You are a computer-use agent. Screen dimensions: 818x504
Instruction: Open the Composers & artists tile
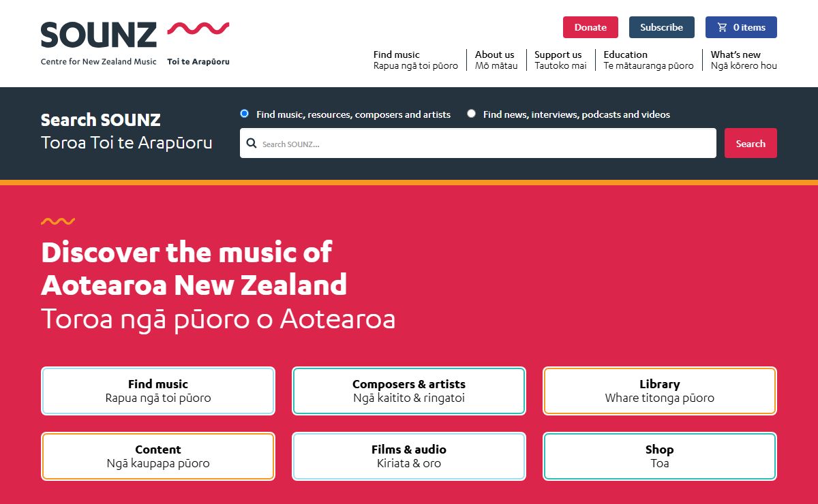point(409,391)
